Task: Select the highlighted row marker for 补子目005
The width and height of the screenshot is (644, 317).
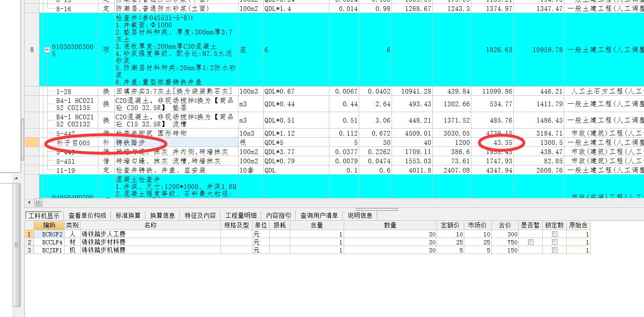Action: pyautogui.click(x=32, y=142)
